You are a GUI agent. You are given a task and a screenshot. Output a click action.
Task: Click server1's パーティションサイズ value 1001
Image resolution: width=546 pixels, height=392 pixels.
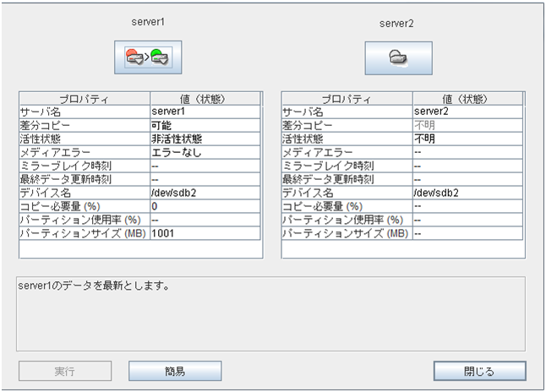162,232
